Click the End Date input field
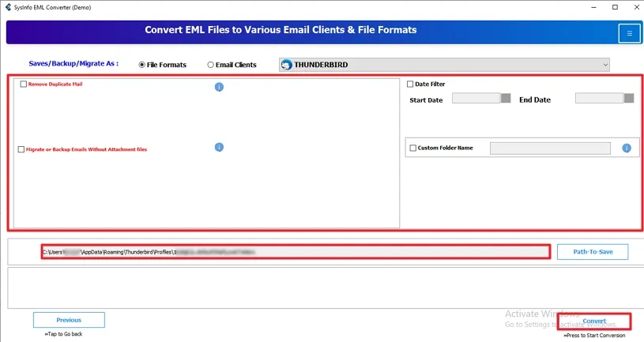 click(600, 98)
